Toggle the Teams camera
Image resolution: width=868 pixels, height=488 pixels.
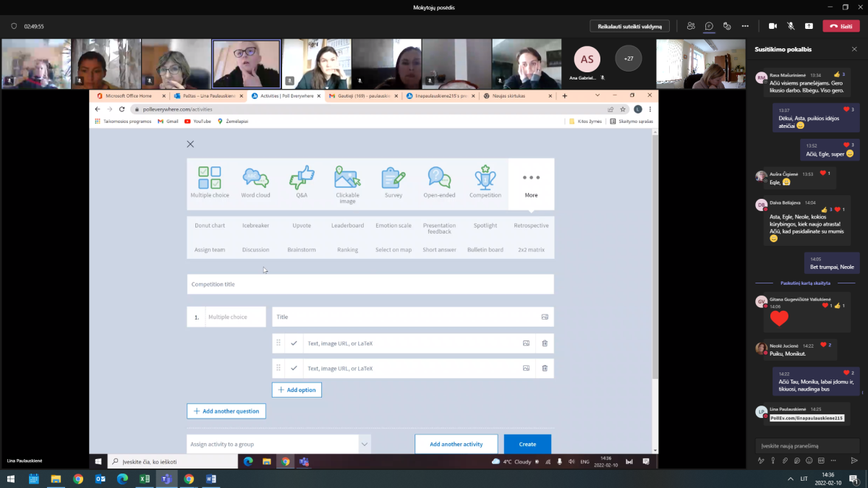coord(773,26)
